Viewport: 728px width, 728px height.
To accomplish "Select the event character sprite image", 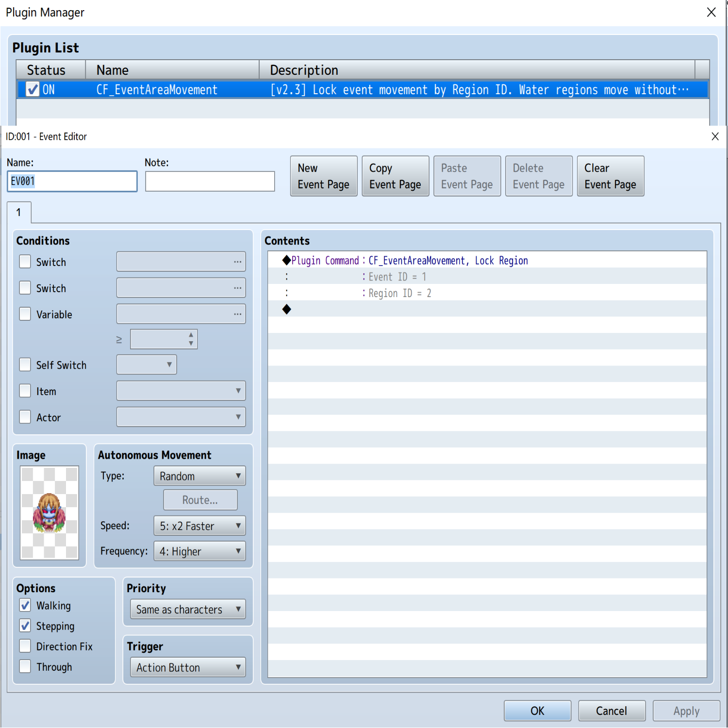I will coord(50,513).
